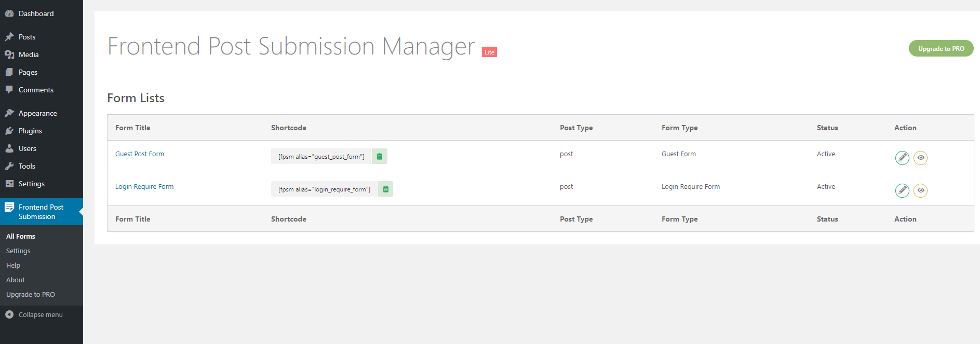Click 'post' in Guest Post Form row
The height and width of the screenshot is (344, 980).
[x=566, y=154]
